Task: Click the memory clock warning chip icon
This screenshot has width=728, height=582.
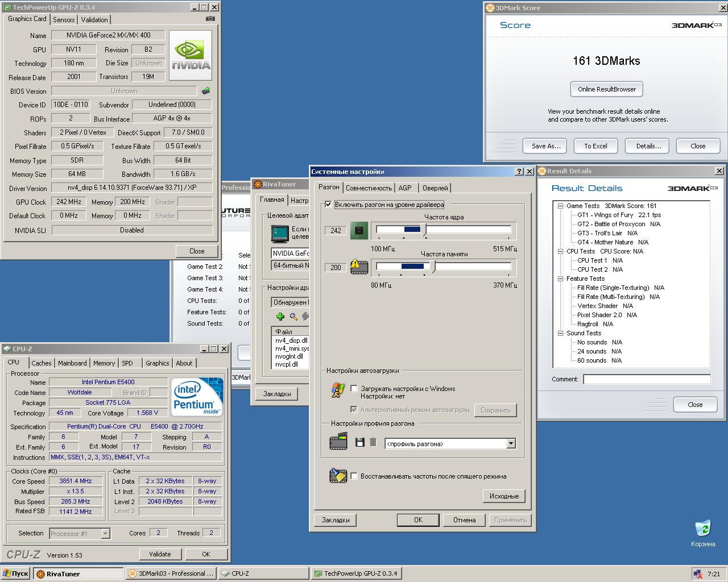Action: (x=359, y=267)
